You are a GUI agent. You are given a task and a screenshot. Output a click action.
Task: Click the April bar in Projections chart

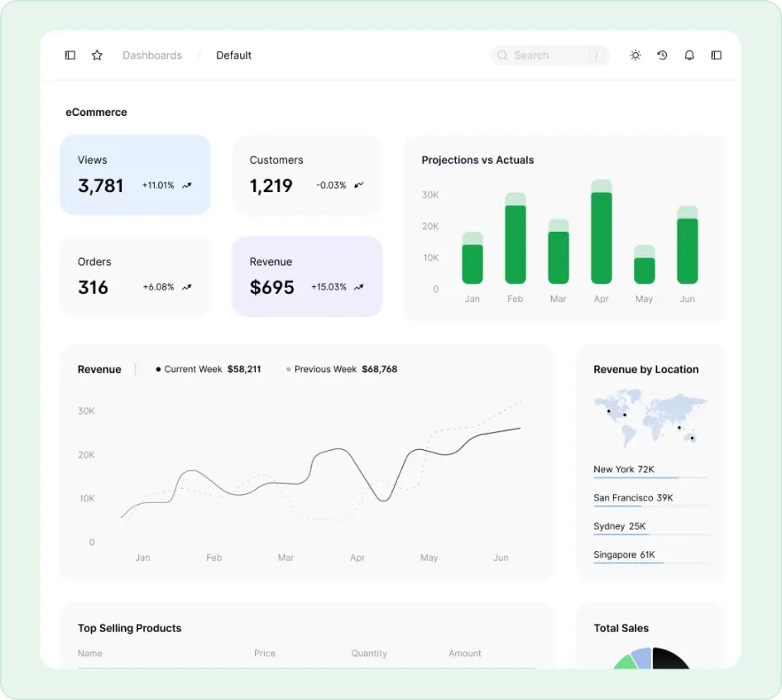(x=602, y=236)
